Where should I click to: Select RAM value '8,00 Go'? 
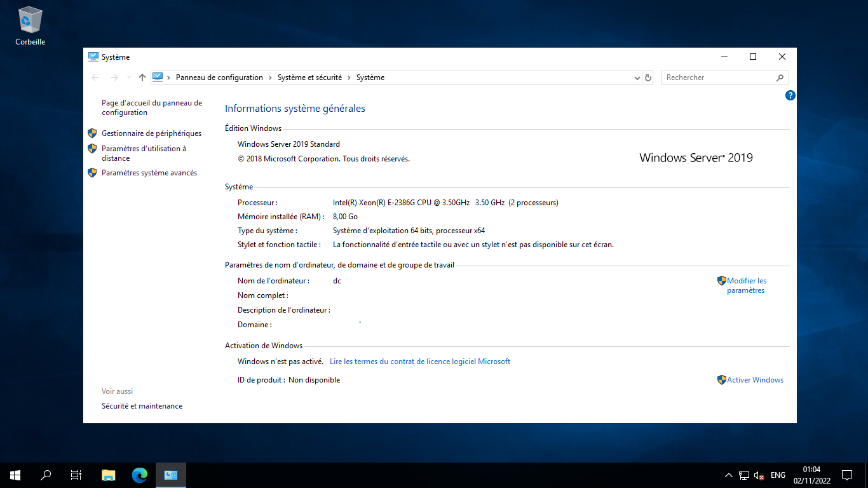(x=345, y=217)
